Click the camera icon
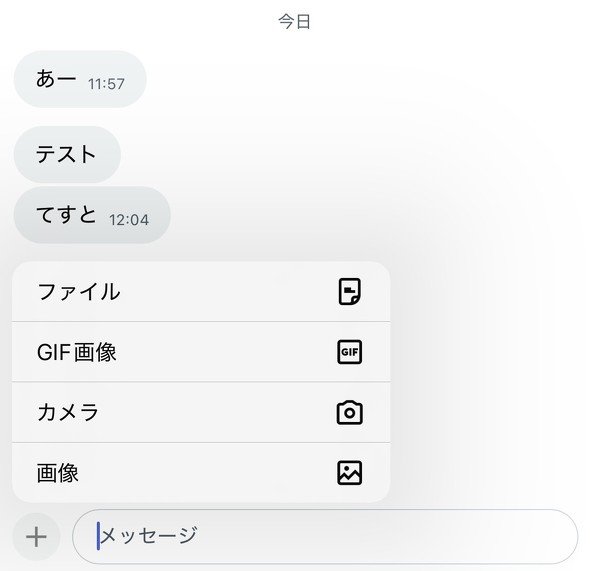The width and height of the screenshot is (590, 571). [350, 413]
